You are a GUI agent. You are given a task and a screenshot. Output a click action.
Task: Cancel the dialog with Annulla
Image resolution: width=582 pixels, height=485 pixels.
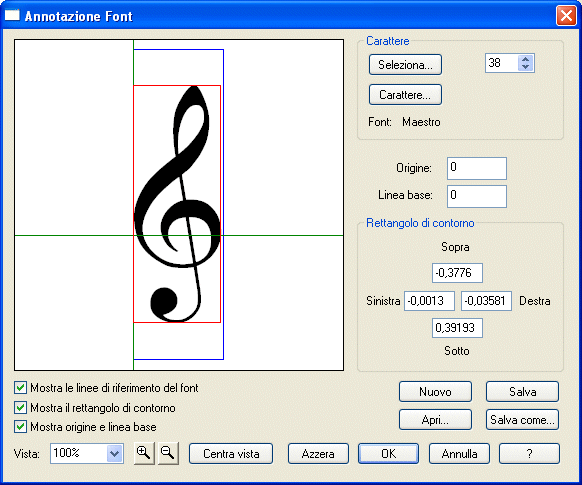pyautogui.click(x=459, y=453)
